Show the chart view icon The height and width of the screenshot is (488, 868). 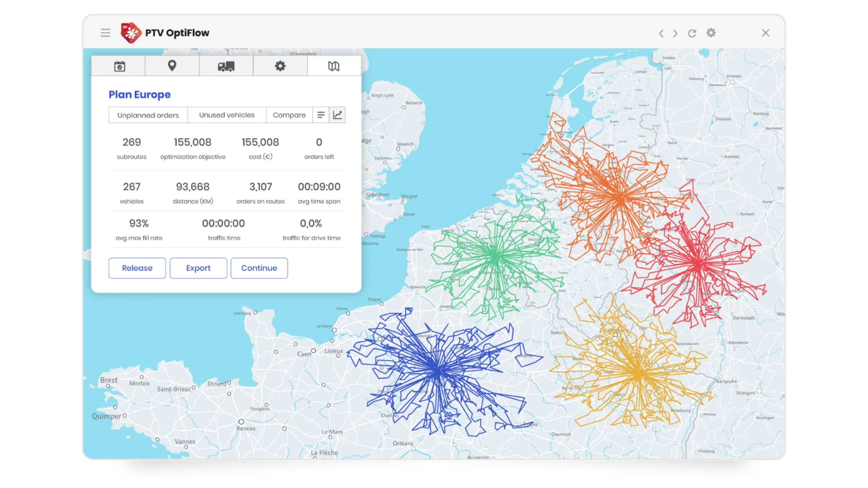337,115
